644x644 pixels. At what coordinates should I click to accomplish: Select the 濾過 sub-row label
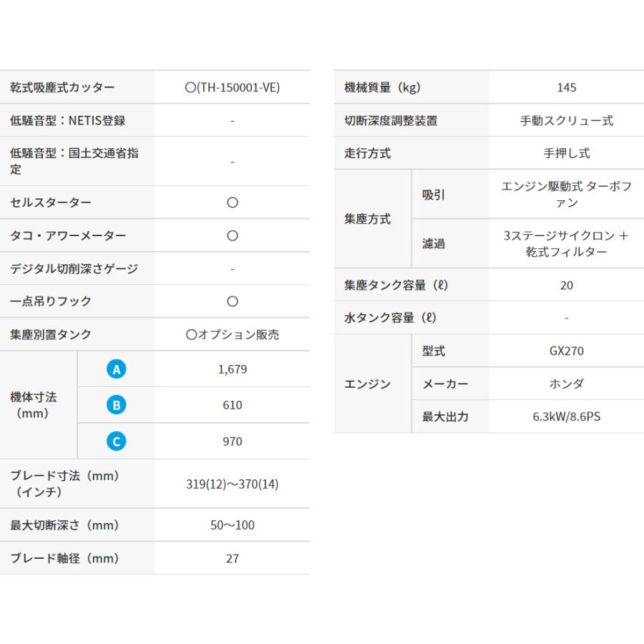click(x=433, y=243)
